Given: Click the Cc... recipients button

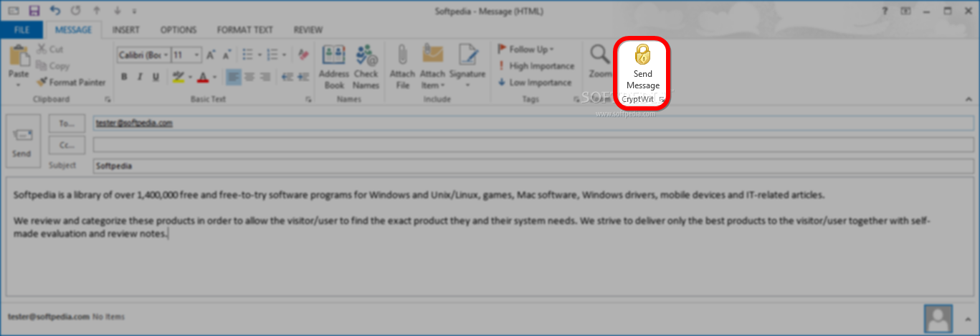Looking at the screenshot, I should [x=67, y=145].
